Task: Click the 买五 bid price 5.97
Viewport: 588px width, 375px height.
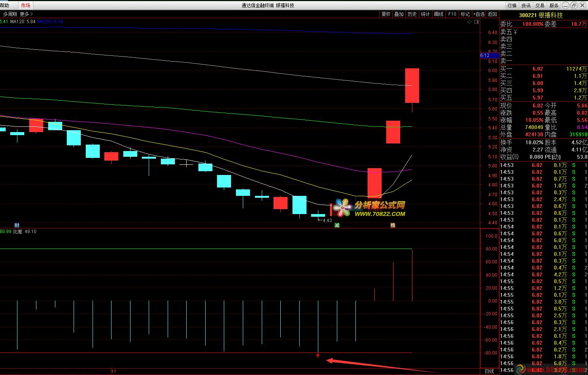Action: coord(538,98)
